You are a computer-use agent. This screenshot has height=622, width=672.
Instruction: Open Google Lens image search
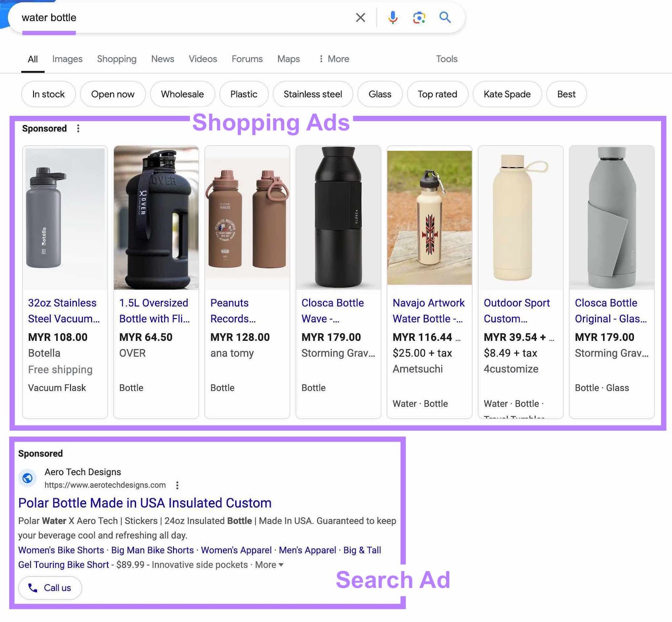click(x=419, y=18)
